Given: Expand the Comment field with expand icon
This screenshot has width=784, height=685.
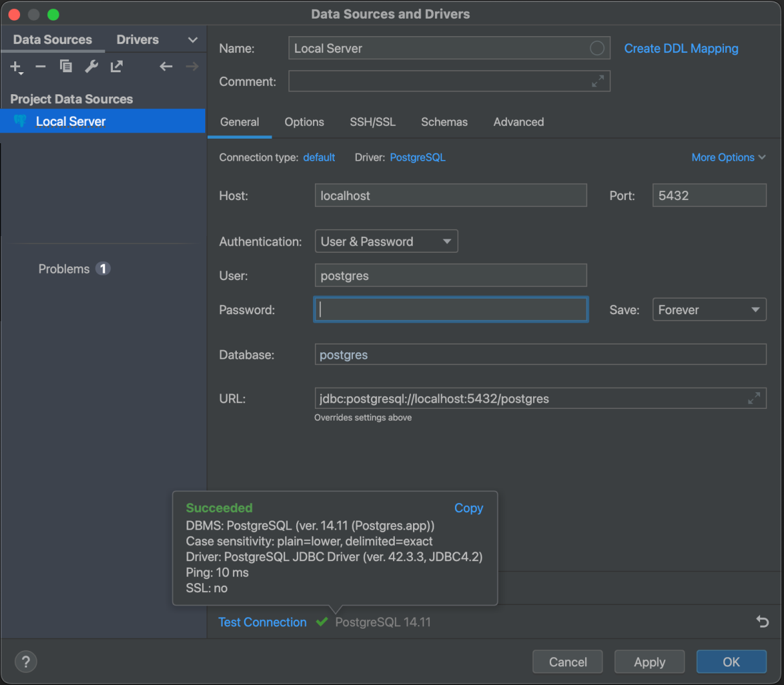Looking at the screenshot, I should pyautogui.click(x=598, y=81).
